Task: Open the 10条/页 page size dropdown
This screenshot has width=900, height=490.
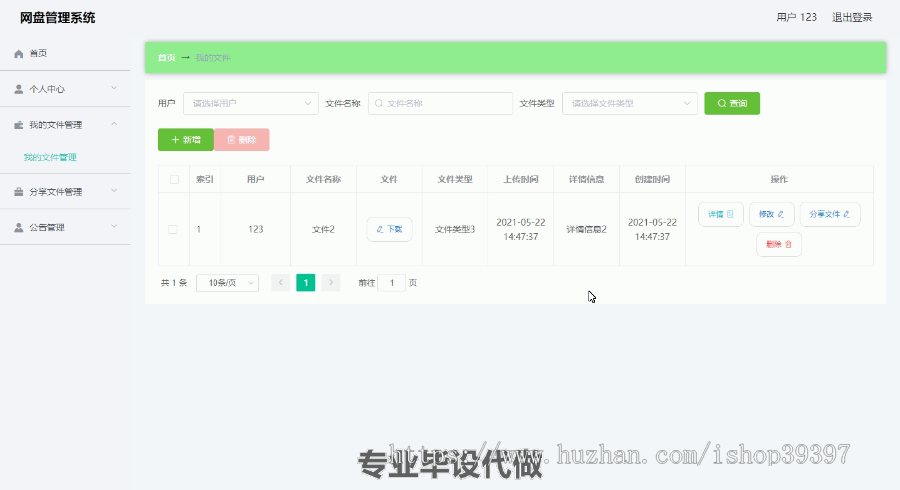Action: coord(227,283)
